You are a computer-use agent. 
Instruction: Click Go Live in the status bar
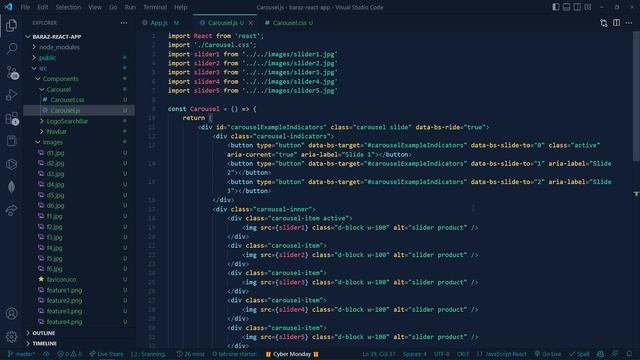[x=548, y=354]
